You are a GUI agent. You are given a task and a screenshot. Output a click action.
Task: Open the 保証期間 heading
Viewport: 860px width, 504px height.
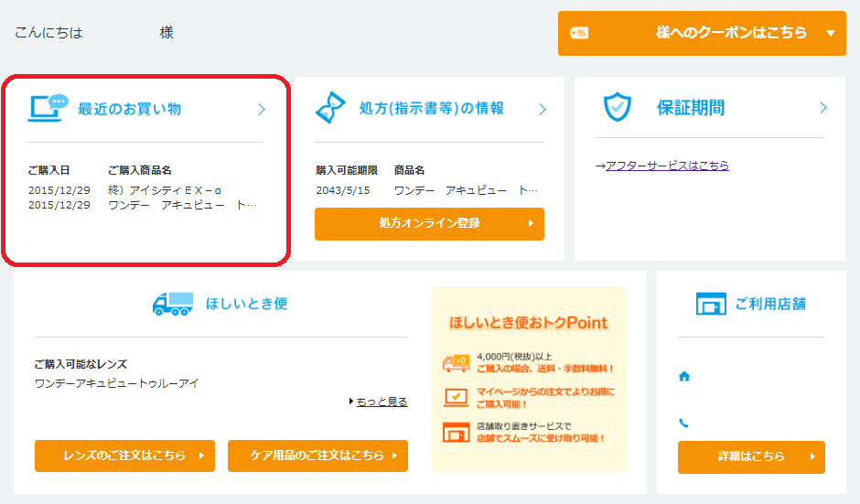691,108
